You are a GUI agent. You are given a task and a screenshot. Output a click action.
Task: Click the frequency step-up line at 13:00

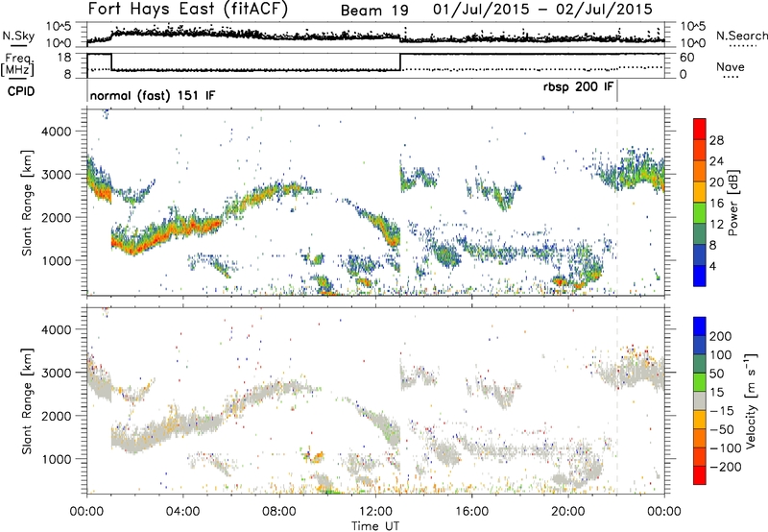(x=400, y=61)
